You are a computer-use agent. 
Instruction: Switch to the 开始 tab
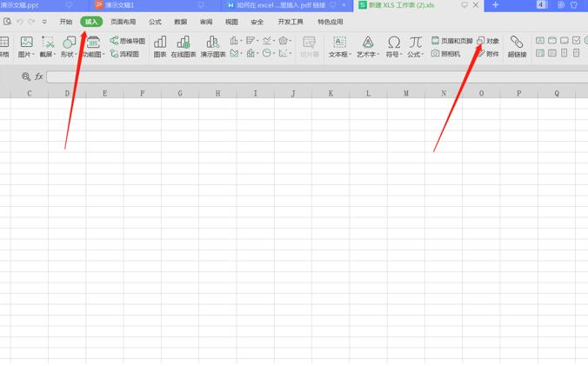[x=65, y=22]
